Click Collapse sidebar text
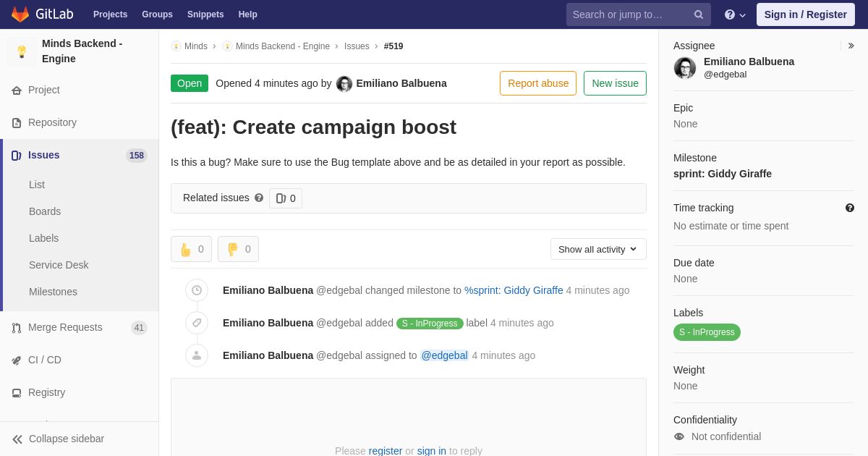 click(67, 439)
